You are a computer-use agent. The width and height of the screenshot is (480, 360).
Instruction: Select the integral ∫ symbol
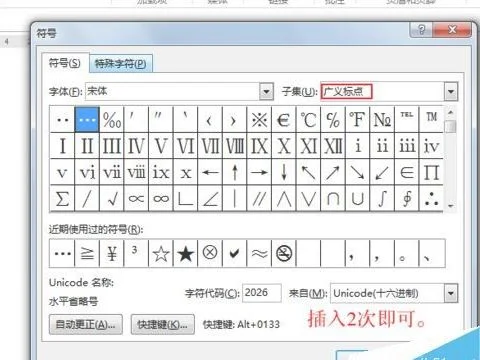point(382,198)
